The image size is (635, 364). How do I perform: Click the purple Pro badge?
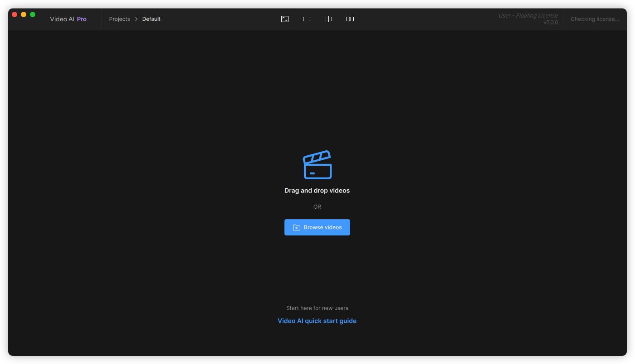(82, 19)
